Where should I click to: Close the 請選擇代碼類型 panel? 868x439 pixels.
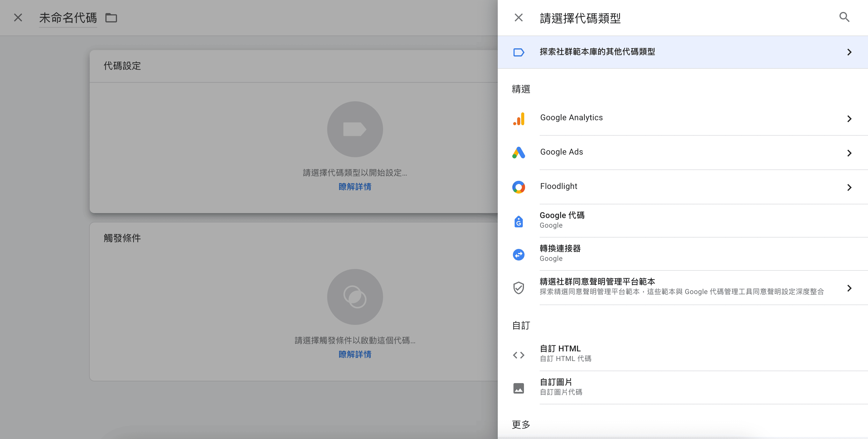click(x=519, y=17)
